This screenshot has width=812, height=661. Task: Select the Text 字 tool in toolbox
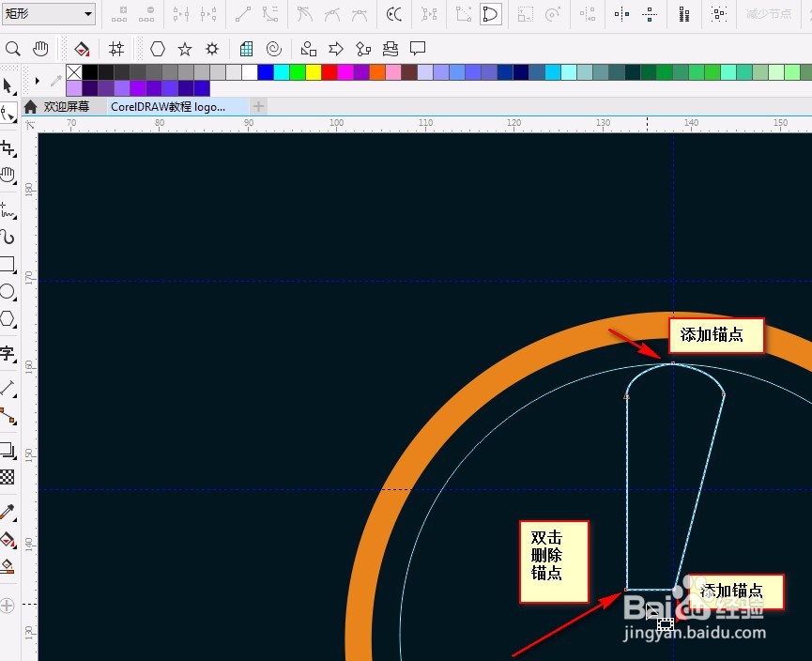click(x=8, y=354)
